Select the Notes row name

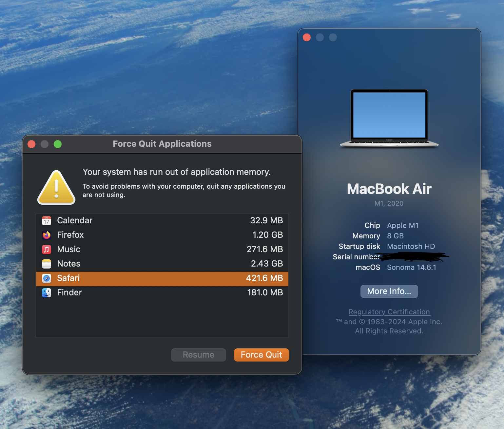tap(69, 264)
